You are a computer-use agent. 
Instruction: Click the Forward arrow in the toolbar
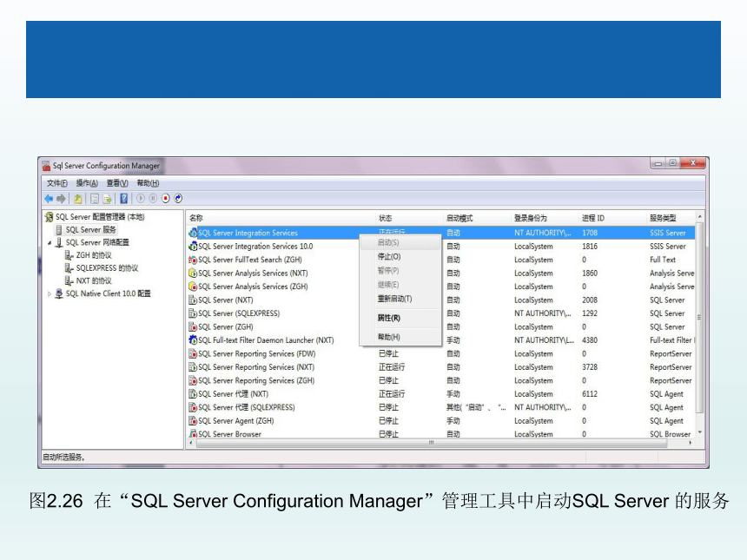[x=61, y=199]
